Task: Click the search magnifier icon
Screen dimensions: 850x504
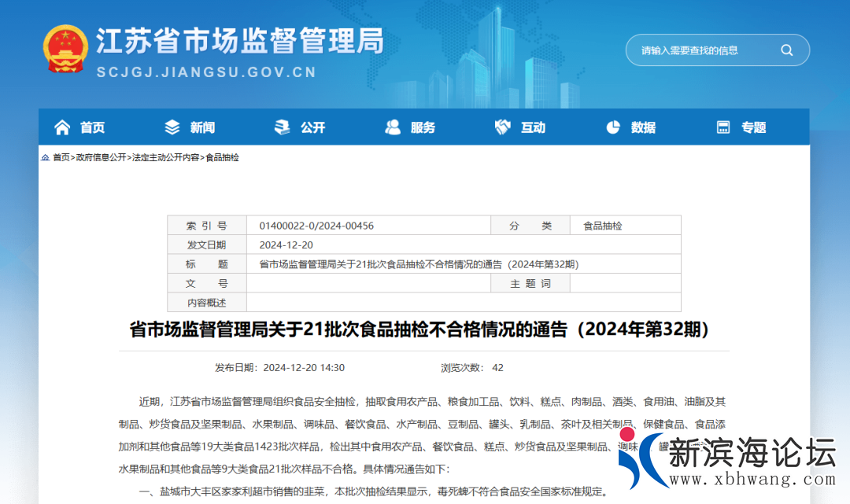Action: pos(786,50)
